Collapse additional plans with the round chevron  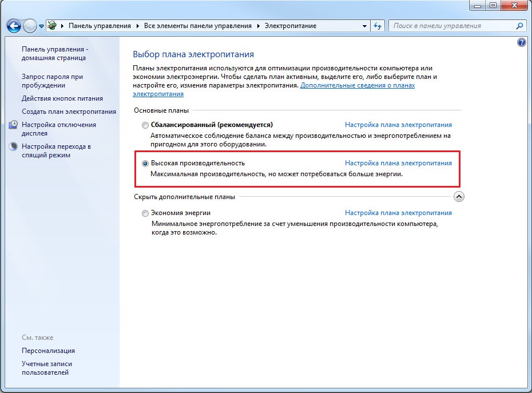459,197
